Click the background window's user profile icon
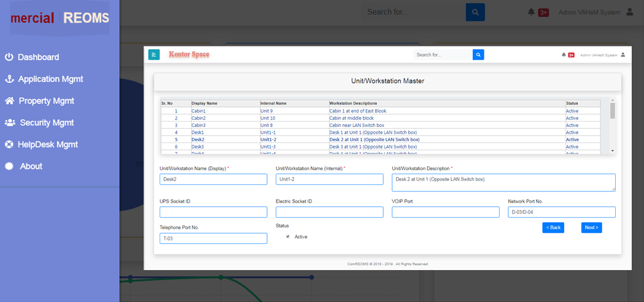The image size is (644, 302). coord(630,12)
